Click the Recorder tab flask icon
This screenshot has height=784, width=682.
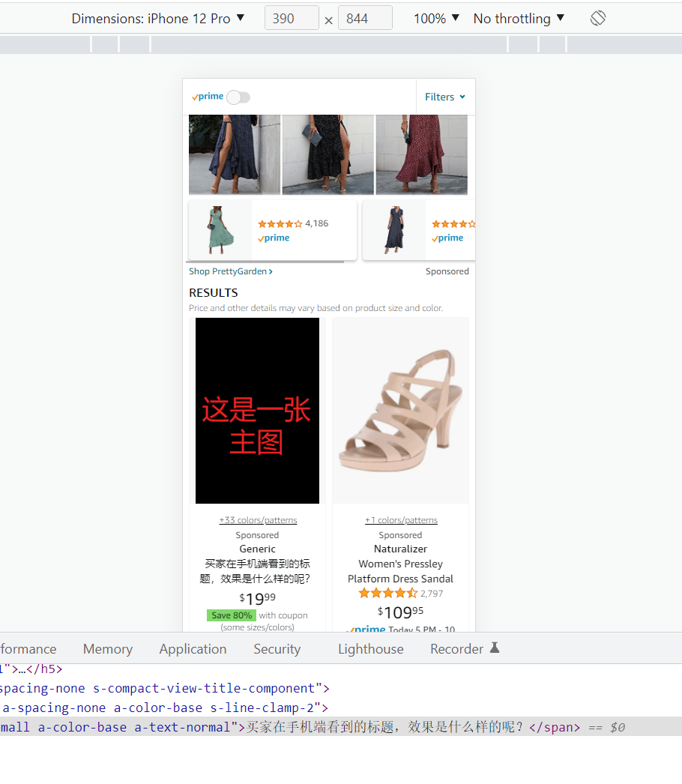(495, 648)
